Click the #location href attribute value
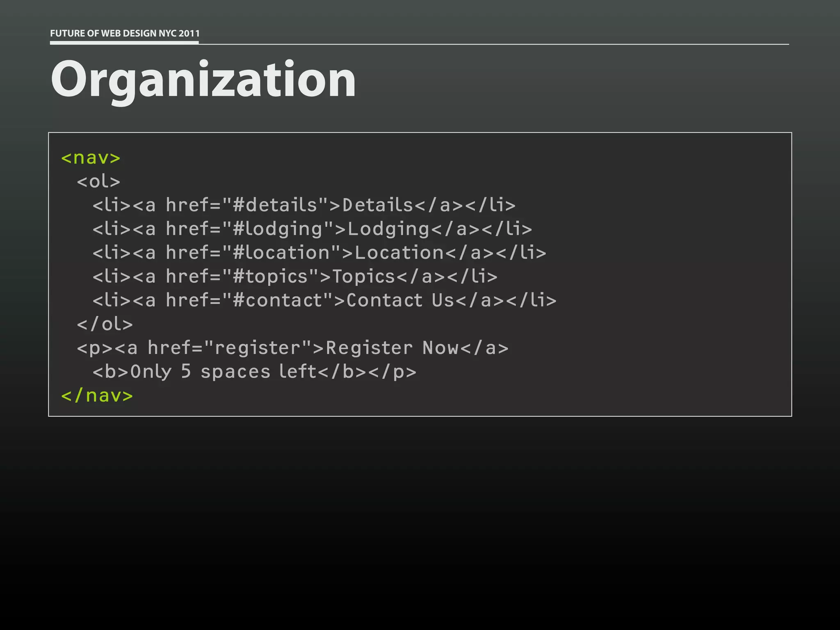 click(x=281, y=253)
